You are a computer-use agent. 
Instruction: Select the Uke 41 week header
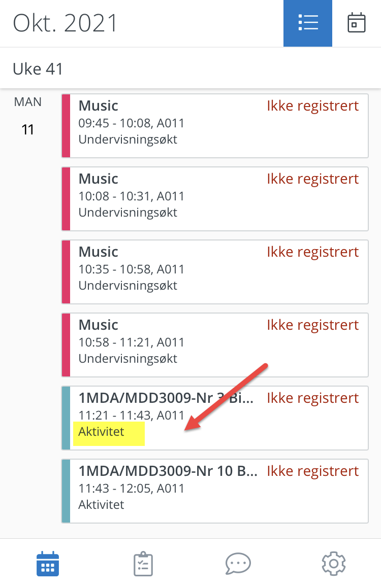pyautogui.click(x=38, y=69)
